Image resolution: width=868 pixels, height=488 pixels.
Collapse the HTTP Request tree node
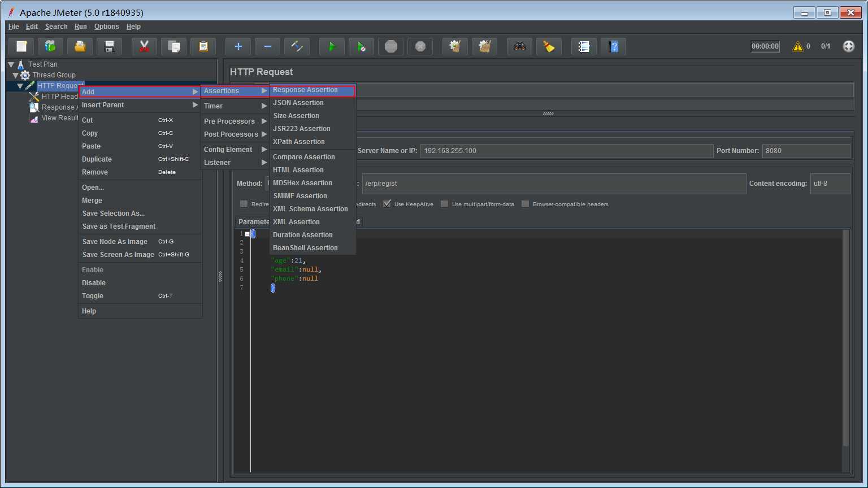[x=20, y=86]
